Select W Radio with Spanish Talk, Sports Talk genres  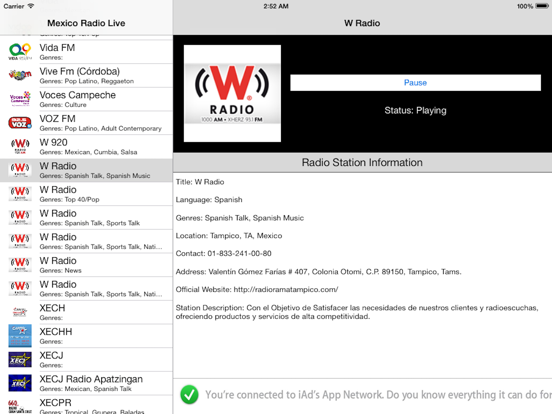click(86, 217)
